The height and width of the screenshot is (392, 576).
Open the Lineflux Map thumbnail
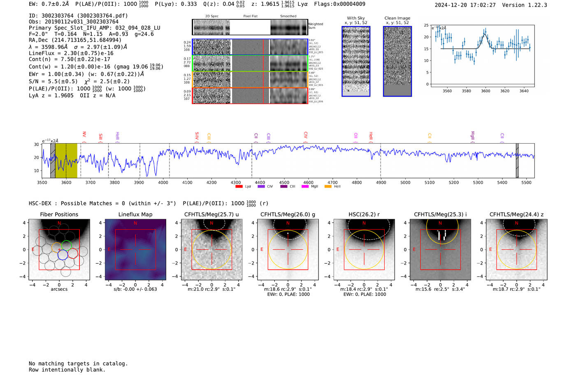pyautogui.click(x=135, y=250)
